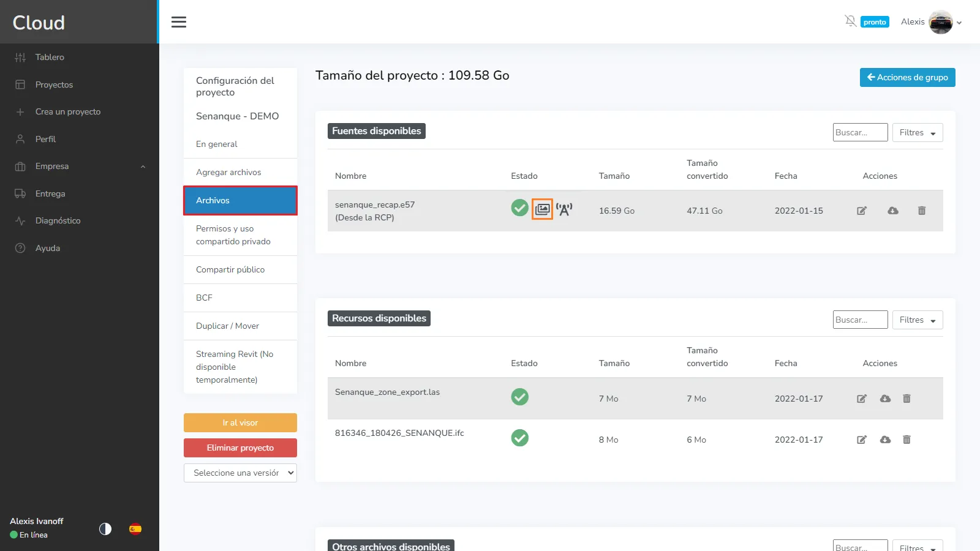980x551 pixels.
Task: Click the muted notifications bell icon
Action: [850, 21]
